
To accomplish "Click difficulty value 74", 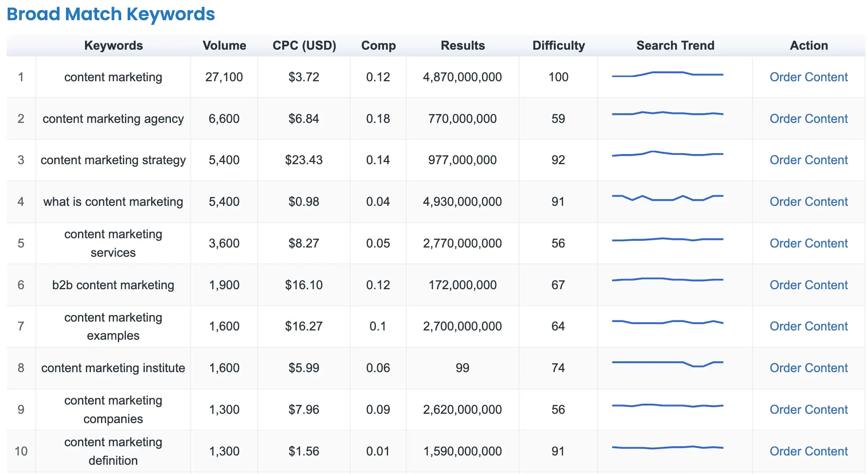I will coord(558,368).
